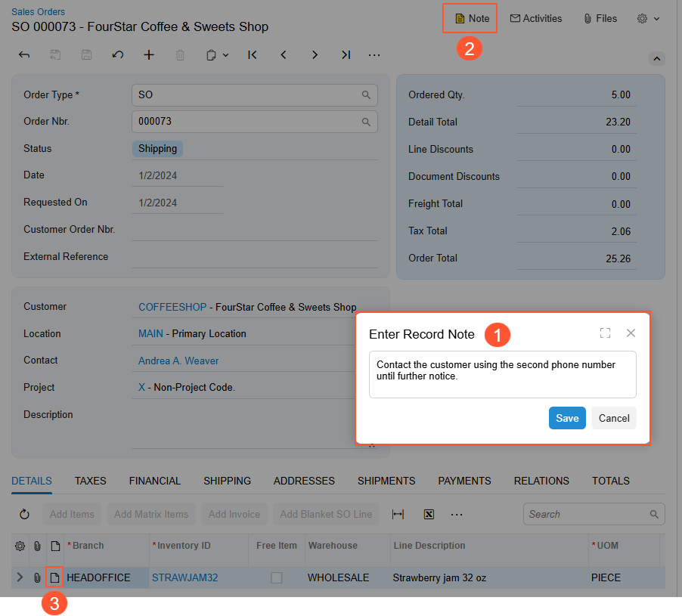Image resolution: width=682 pixels, height=616 pixels.
Task: Add a new sales order record
Action: (x=149, y=54)
